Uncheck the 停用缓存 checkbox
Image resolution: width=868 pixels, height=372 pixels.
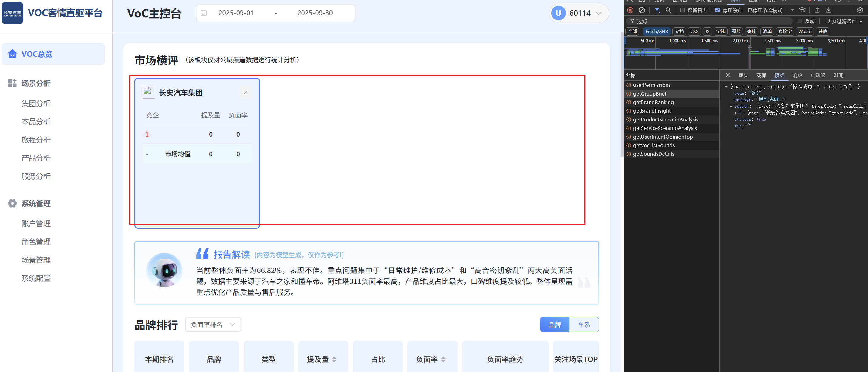pos(718,10)
